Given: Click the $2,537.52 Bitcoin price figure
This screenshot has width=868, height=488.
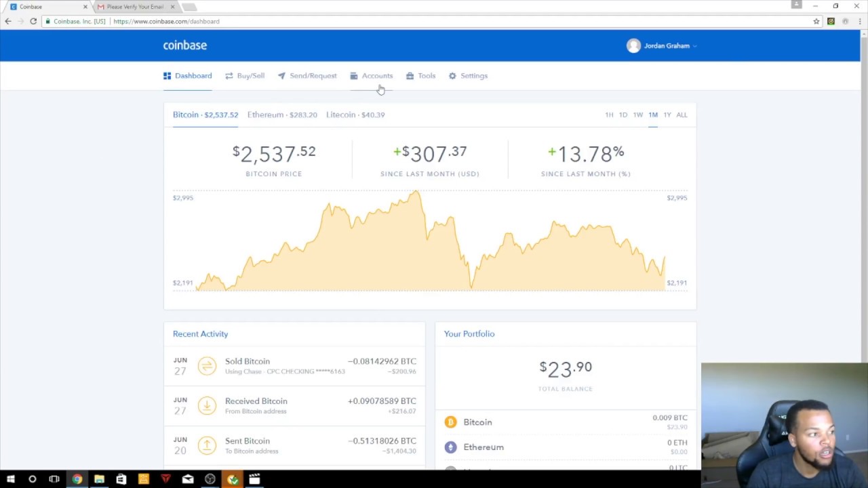Looking at the screenshot, I should (x=274, y=154).
